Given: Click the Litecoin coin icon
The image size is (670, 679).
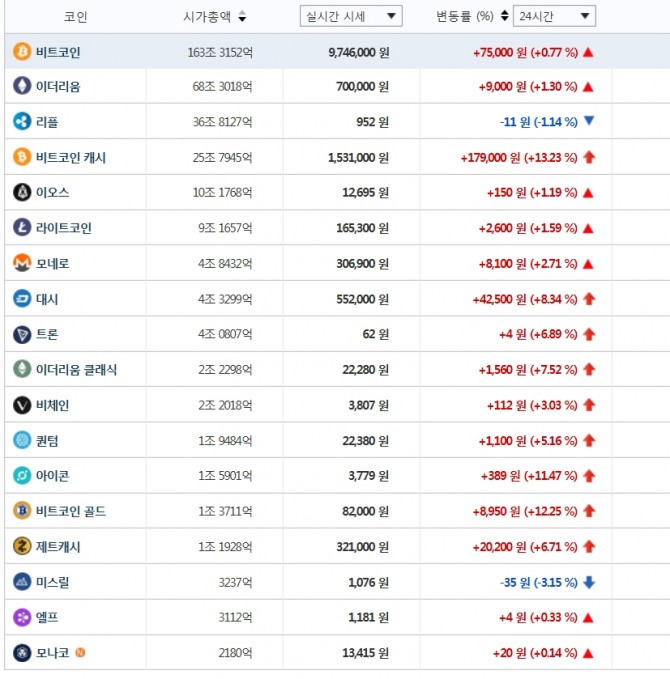Looking at the screenshot, I should (22, 228).
